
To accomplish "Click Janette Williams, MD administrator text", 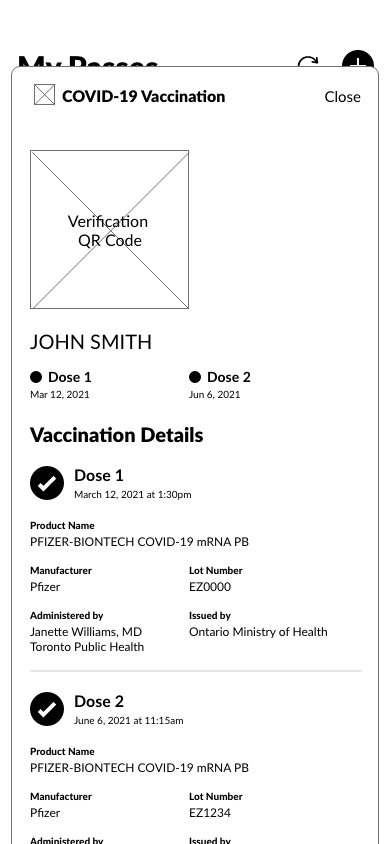I will [x=86, y=632].
